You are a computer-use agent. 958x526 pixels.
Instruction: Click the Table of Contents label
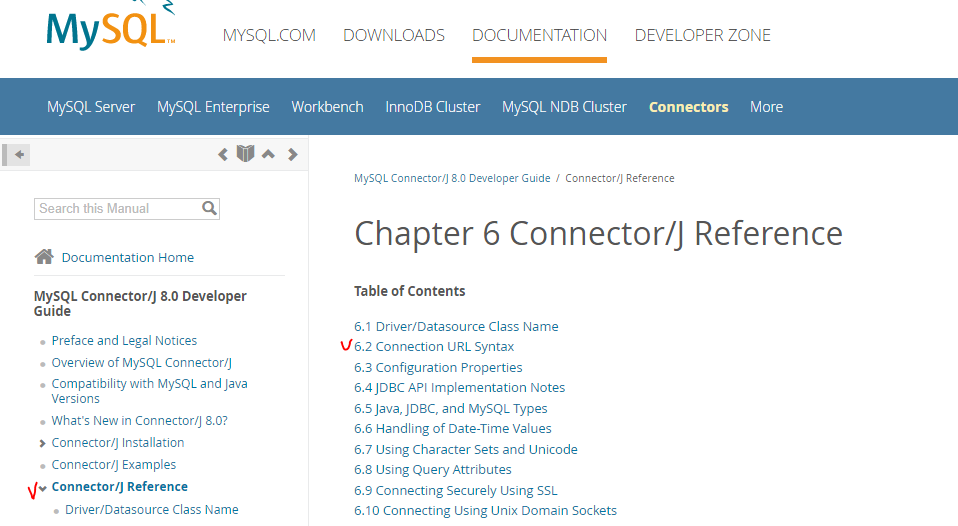409,291
